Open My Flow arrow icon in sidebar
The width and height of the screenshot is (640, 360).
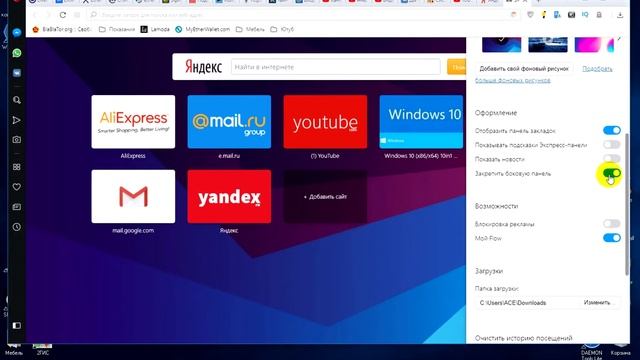(x=17, y=120)
